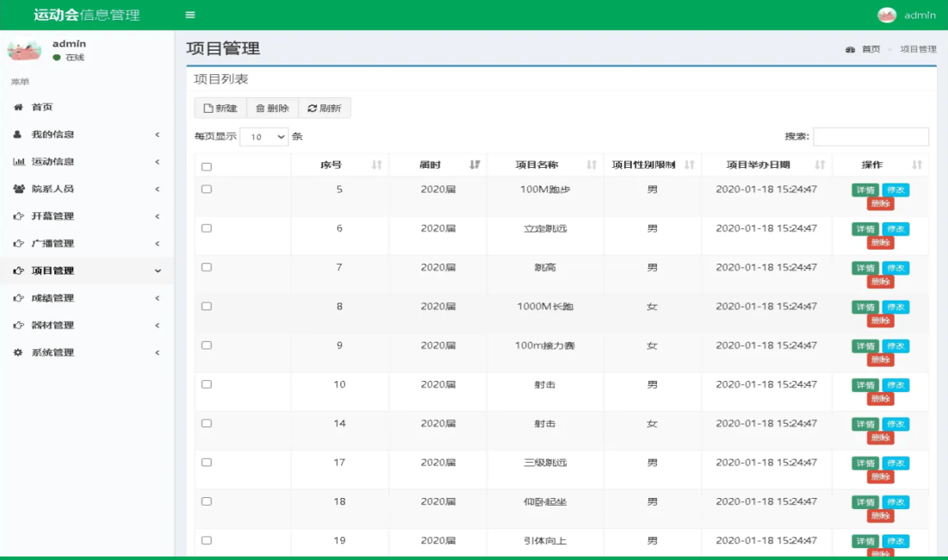948x560 pixels.
Task: Sort by the 届时 column arrows
Action: coord(475,165)
